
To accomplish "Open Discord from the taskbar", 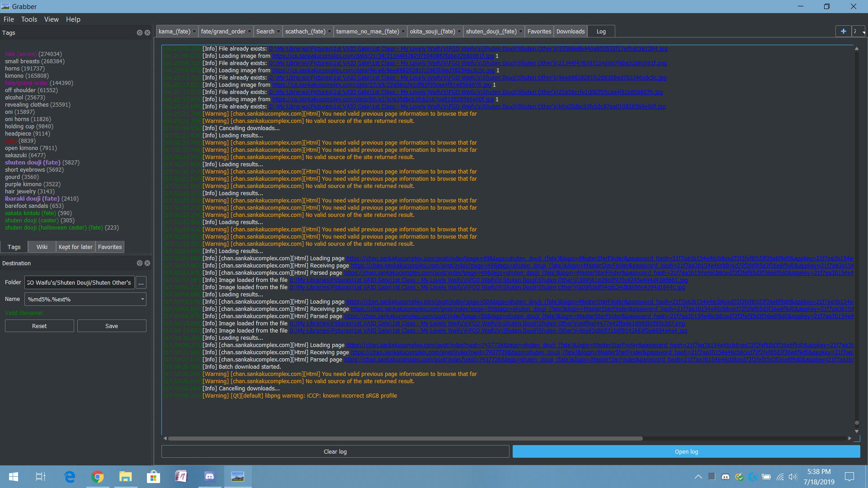I will pyautogui.click(x=209, y=477).
